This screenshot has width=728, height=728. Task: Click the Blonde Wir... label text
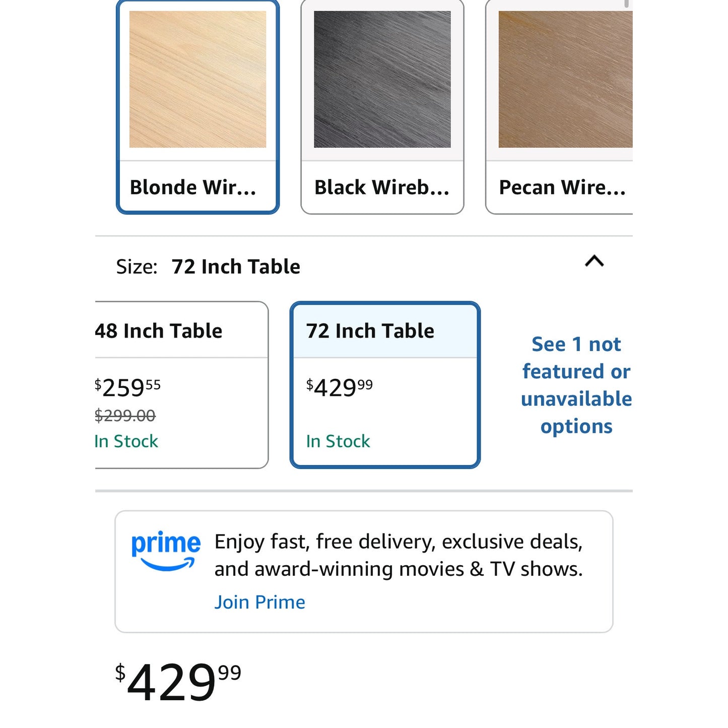point(193,187)
